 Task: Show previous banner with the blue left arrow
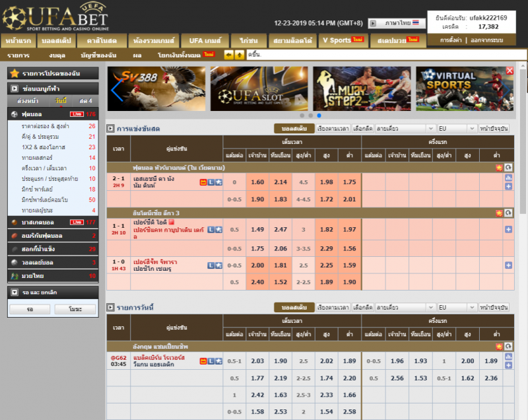point(117,89)
